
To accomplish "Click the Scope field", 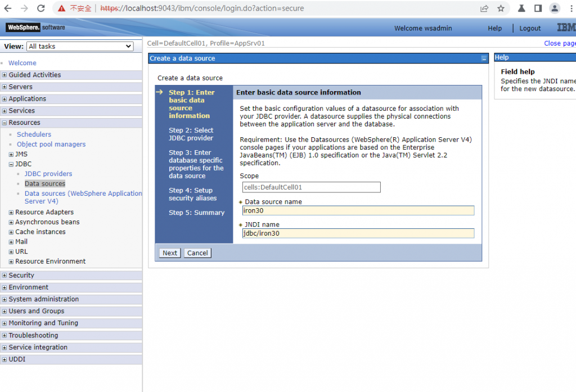I will pos(311,187).
